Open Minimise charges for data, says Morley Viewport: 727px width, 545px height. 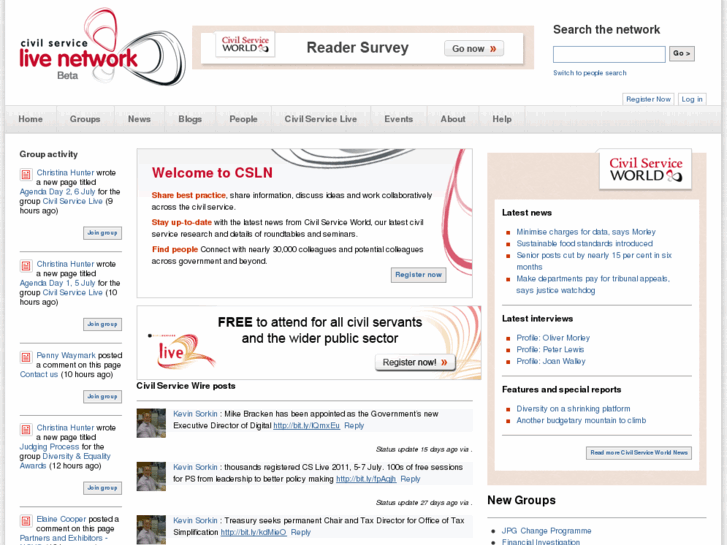pos(586,232)
